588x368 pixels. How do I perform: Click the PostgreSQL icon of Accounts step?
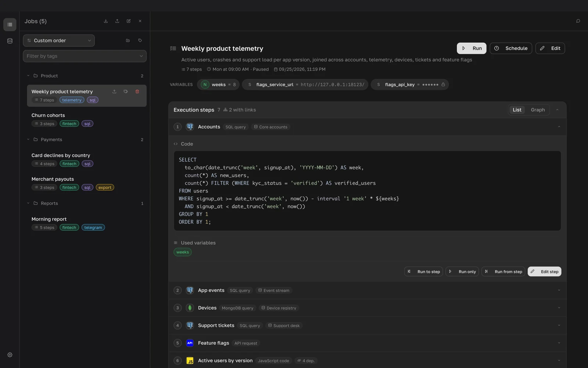click(190, 127)
